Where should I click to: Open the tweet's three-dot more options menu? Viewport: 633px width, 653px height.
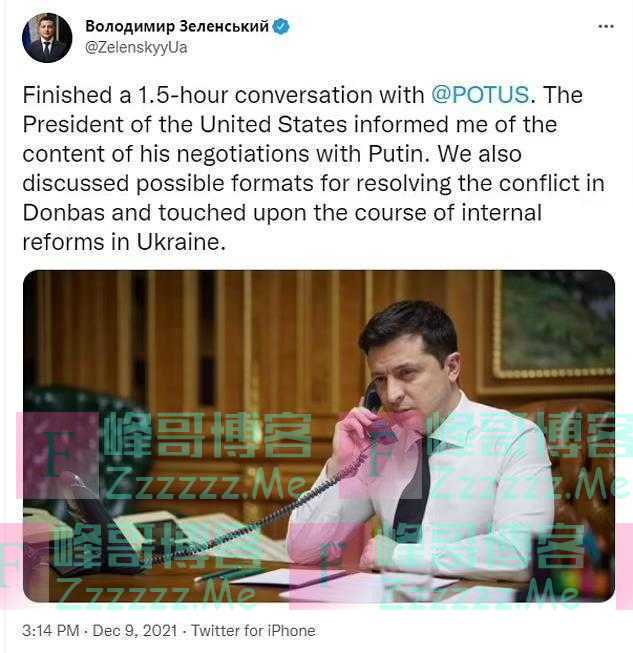point(606,26)
